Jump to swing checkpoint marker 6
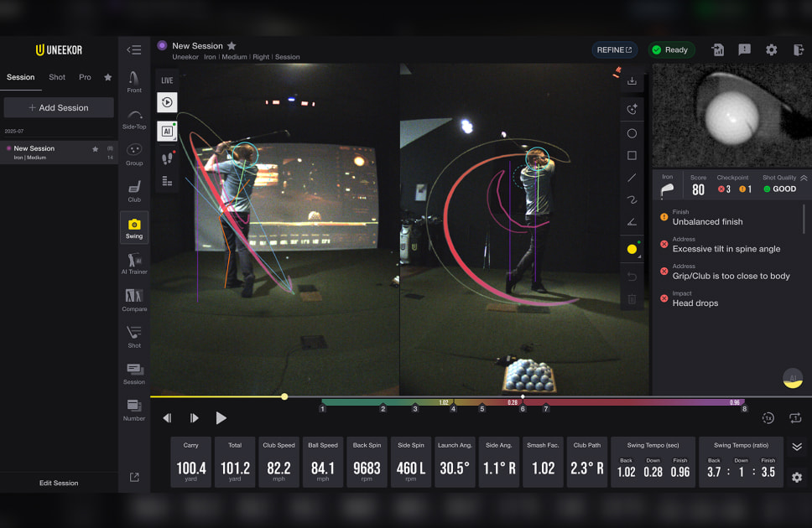Viewport: 812px width, 528px height. click(x=523, y=408)
